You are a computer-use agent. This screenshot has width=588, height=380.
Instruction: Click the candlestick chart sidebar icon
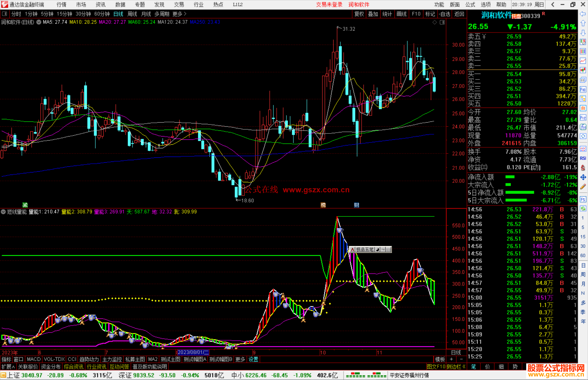(583, 70)
